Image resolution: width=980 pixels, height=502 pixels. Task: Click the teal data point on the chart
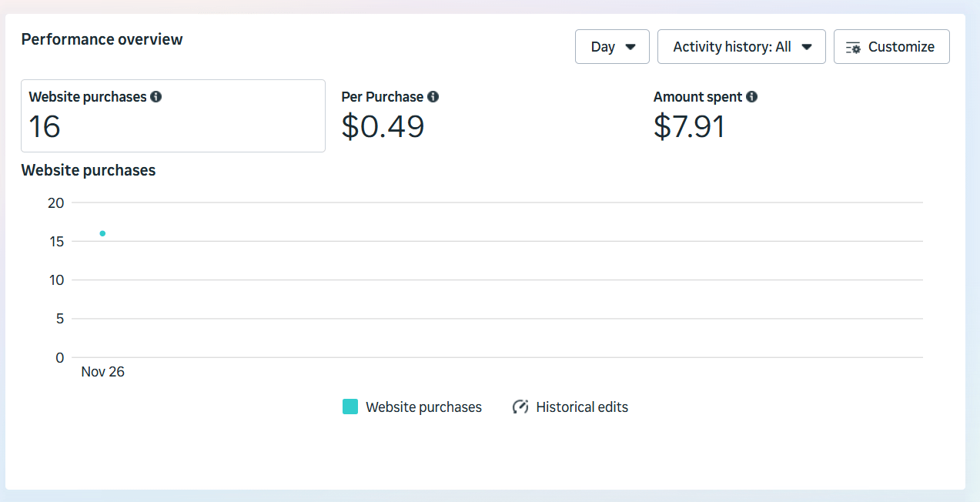coord(102,233)
